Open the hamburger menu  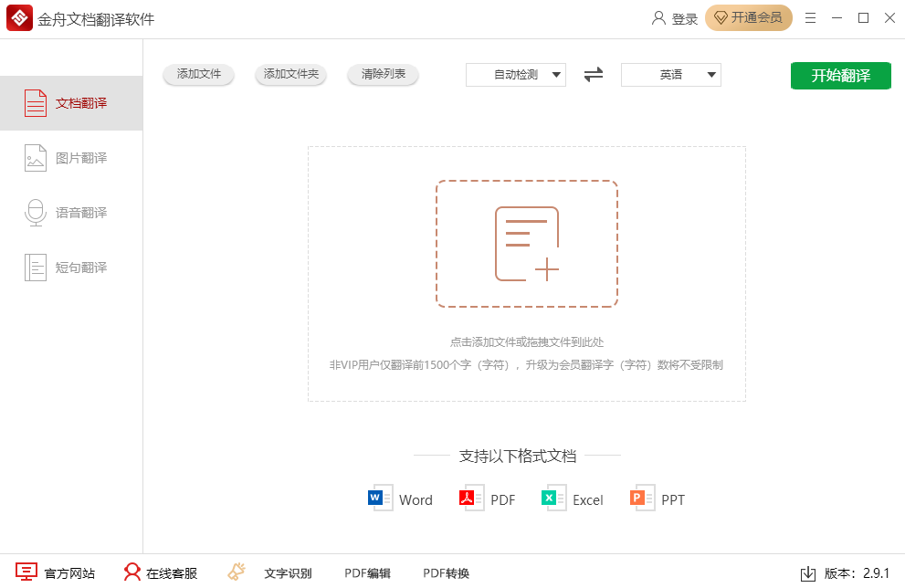click(x=810, y=17)
